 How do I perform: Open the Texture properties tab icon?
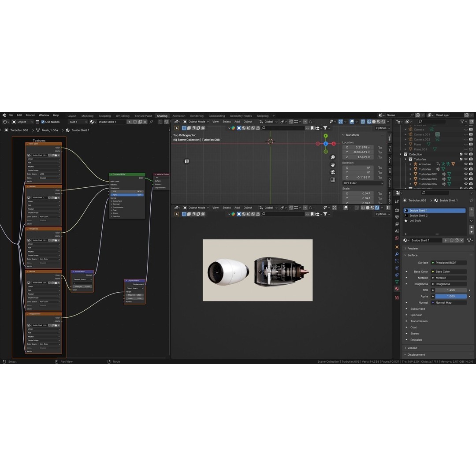pos(397,297)
